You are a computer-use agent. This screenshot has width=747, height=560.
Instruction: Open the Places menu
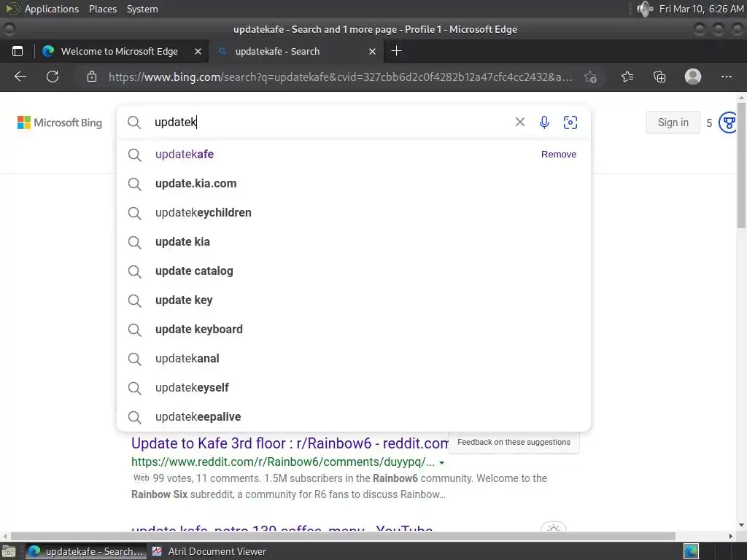[102, 9]
